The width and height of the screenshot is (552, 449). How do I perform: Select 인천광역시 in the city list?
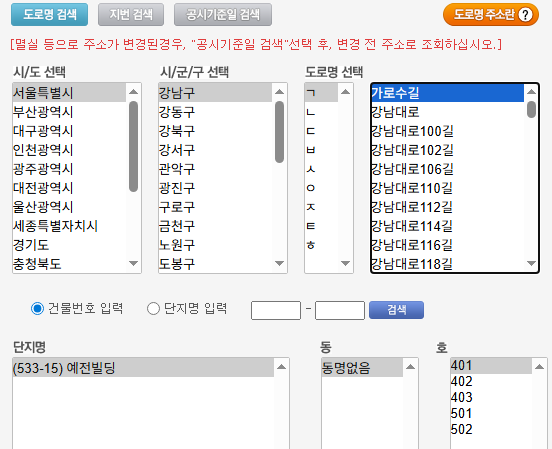pyautogui.click(x=69, y=150)
